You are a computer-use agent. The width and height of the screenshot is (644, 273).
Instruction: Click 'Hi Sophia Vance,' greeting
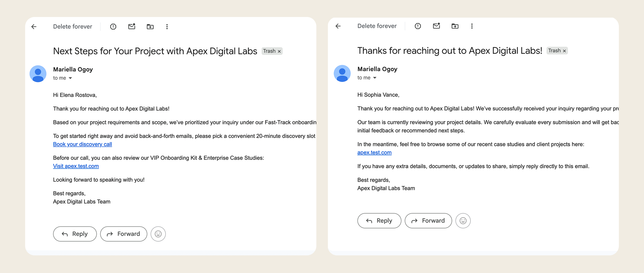coord(378,95)
